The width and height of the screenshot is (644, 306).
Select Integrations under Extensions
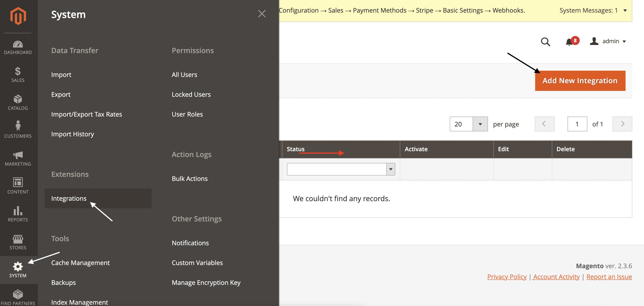98,198
